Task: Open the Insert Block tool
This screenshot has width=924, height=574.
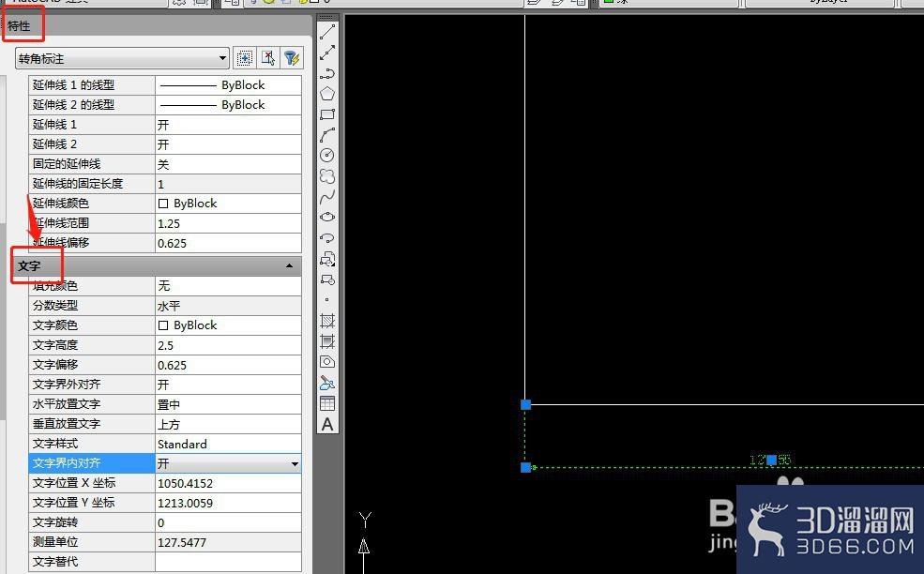Action: 327,259
